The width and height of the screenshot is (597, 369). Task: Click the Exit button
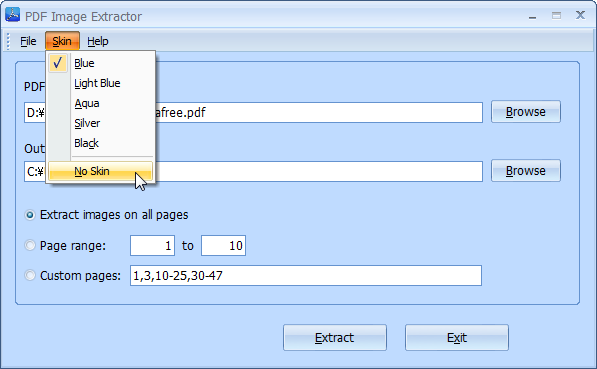pyautogui.click(x=457, y=337)
